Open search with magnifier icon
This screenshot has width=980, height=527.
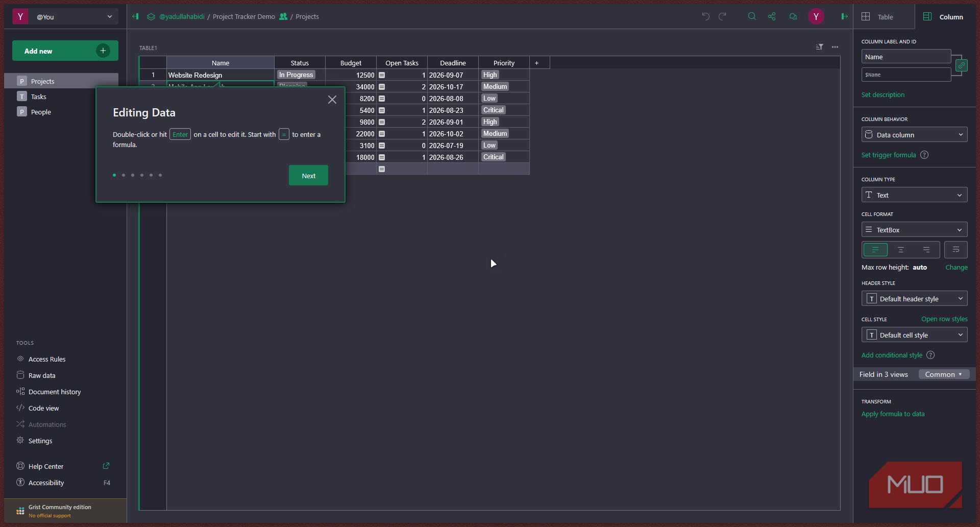[x=752, y=16]
